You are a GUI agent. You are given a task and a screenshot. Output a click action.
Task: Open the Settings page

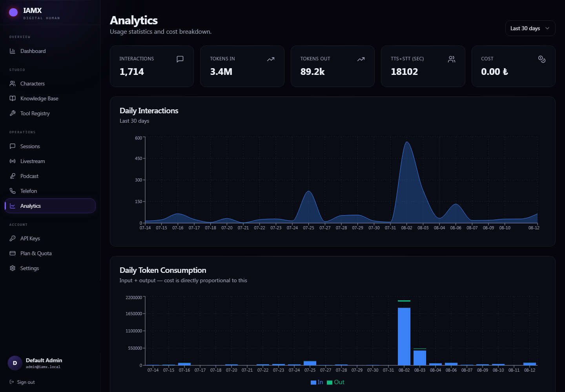point(50,268)
